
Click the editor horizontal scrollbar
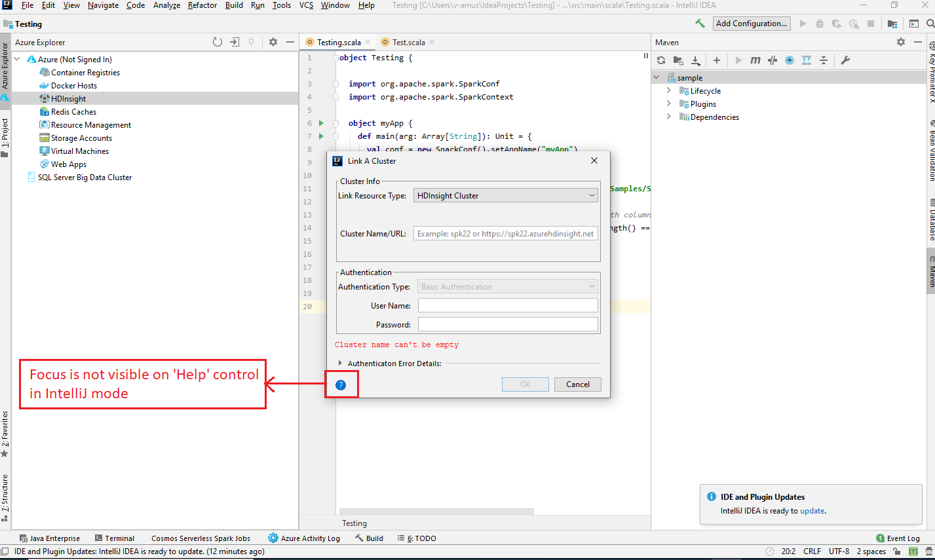click(x=437, y=512)
